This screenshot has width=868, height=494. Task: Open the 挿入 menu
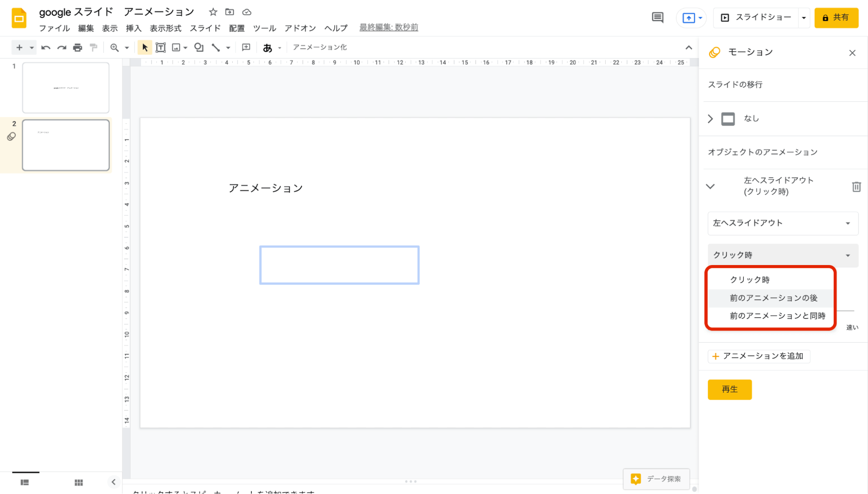(134, 28)
